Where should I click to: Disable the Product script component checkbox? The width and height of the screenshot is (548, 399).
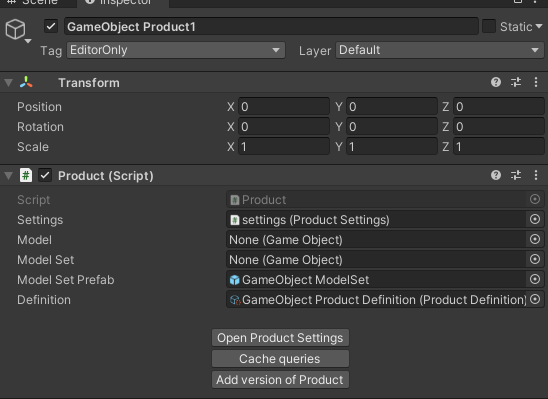coord(45,175)
